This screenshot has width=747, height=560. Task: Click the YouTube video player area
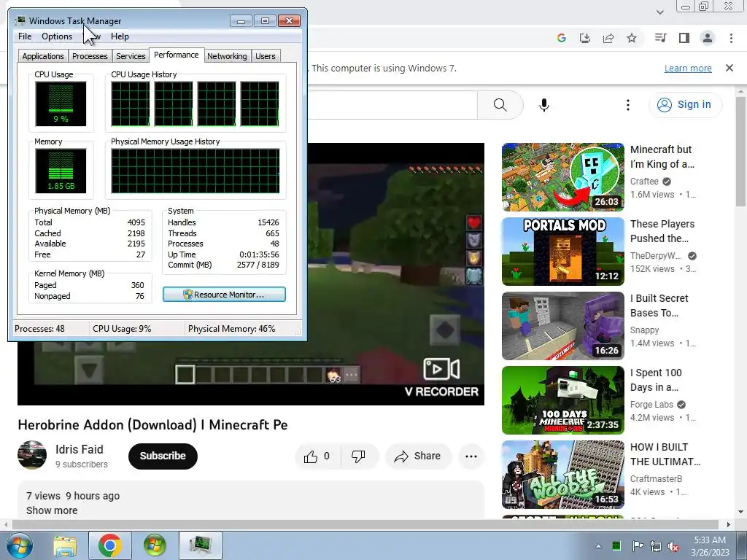(395, 274)
